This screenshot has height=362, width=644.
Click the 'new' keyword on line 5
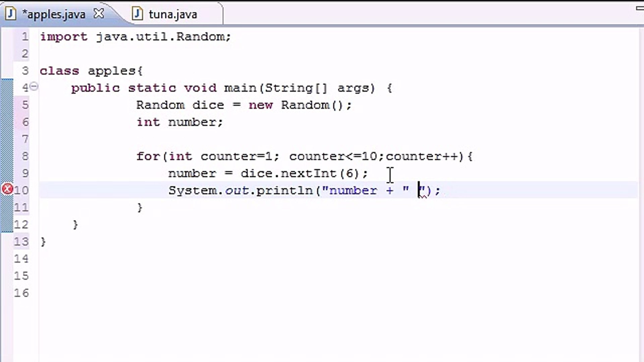pyautogui.click(x=261, y=105)
